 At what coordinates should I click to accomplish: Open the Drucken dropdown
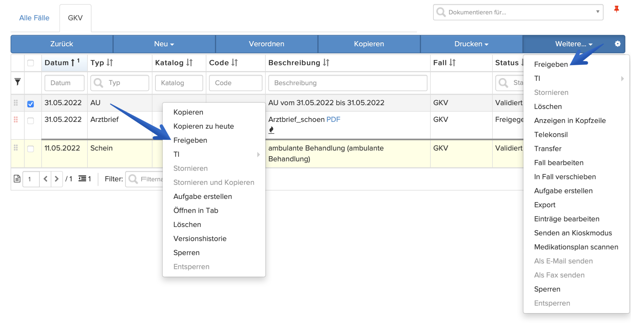[x=472, y=44]
